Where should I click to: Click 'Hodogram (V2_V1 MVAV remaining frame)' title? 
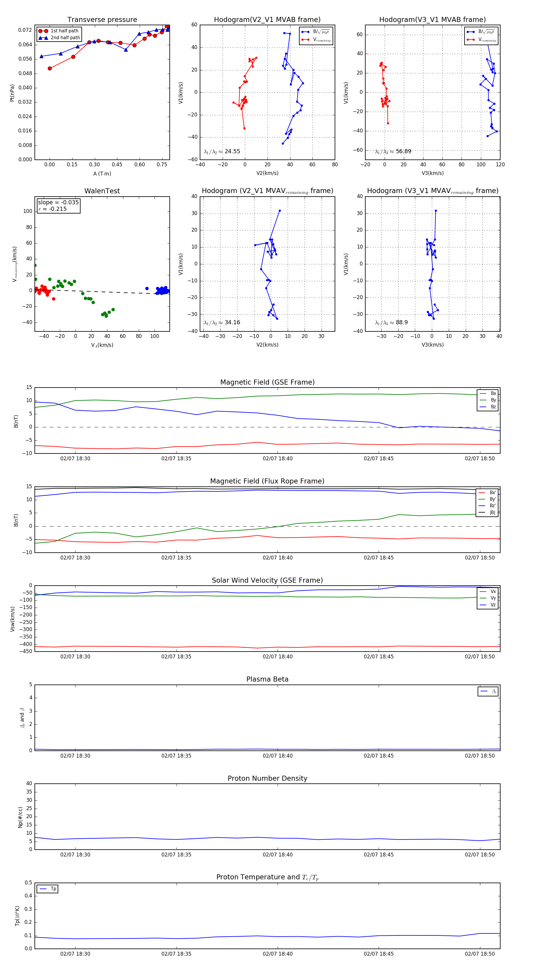click(267, 191)
